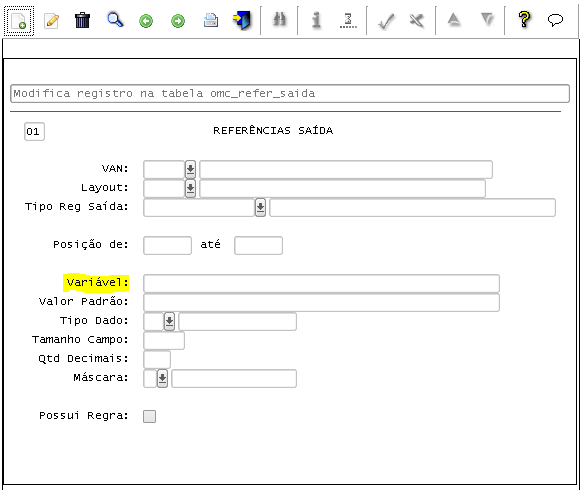Click the new record icon
This screenshot has width=583, height=490.
coord(19,21)
